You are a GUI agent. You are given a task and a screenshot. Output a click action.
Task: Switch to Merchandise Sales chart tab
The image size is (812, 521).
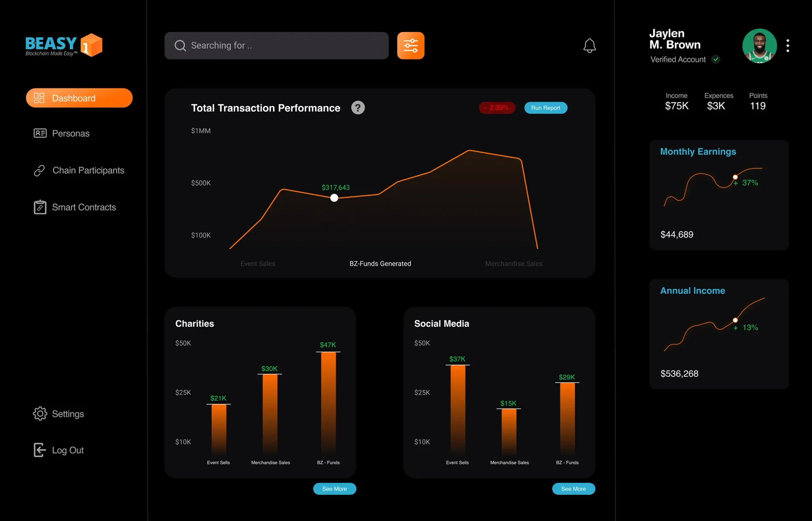click(513, 264)
